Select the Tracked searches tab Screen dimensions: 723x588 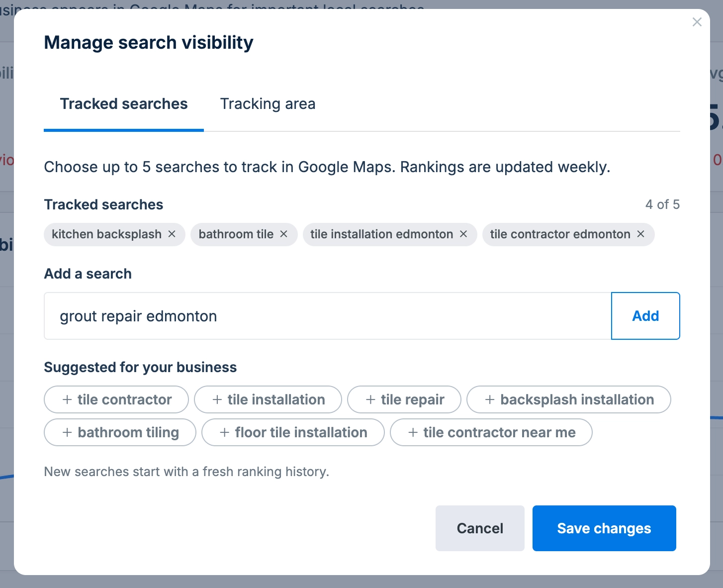click(x=124, y=104)
